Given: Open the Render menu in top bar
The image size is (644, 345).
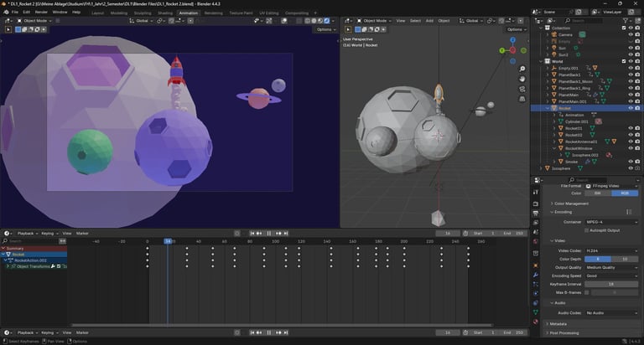Looking at the screenshot, I should point(41,13).
